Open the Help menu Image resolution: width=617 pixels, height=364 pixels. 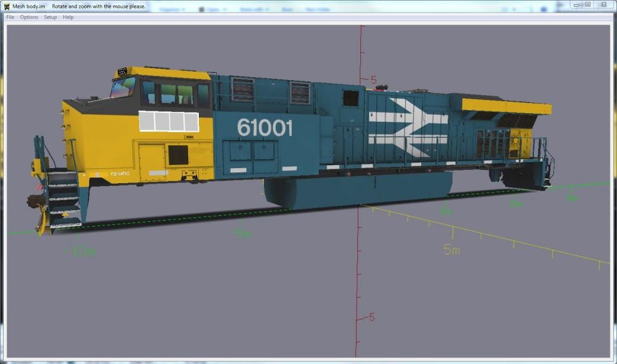point(68,17)
